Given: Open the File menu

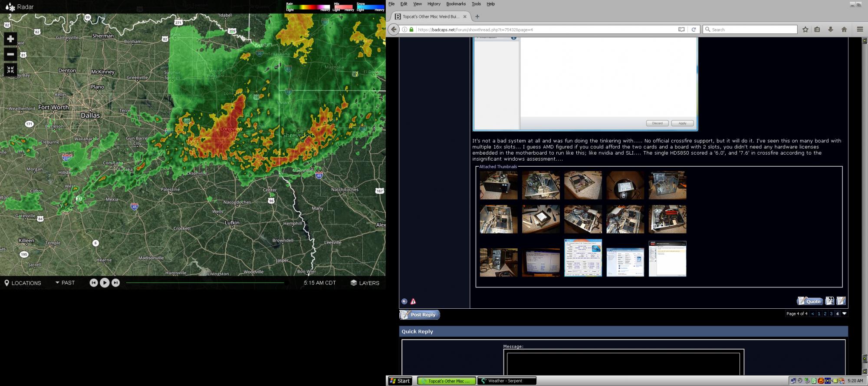Looking at the screenshot, I should [391, 4].
